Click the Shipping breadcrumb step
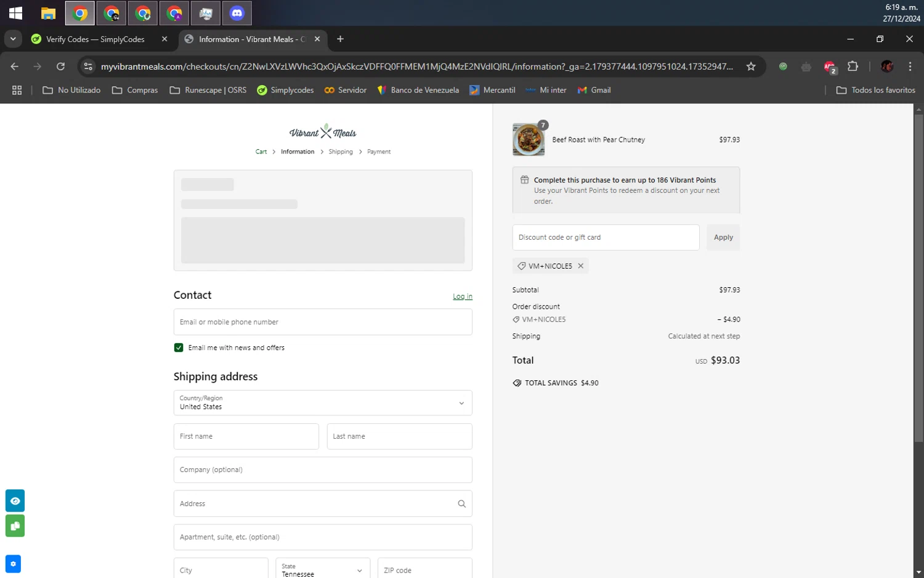 click(x=341, y=152)
